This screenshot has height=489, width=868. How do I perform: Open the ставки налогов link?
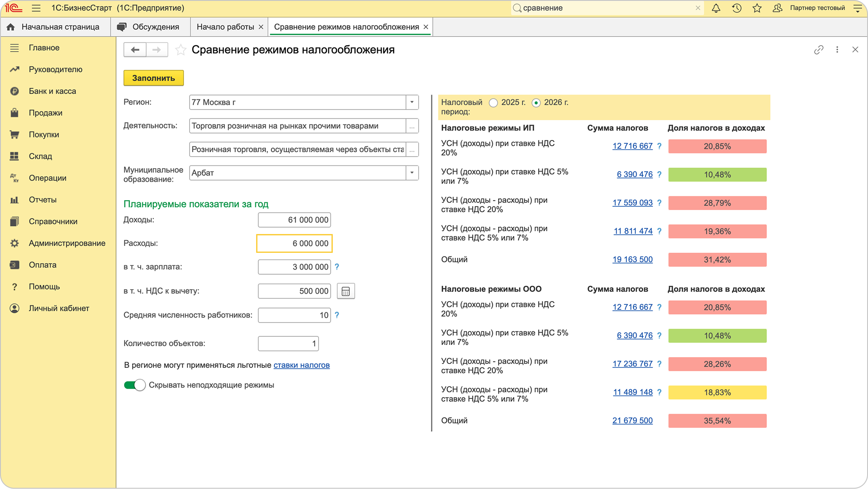click(x=301, y=365)
